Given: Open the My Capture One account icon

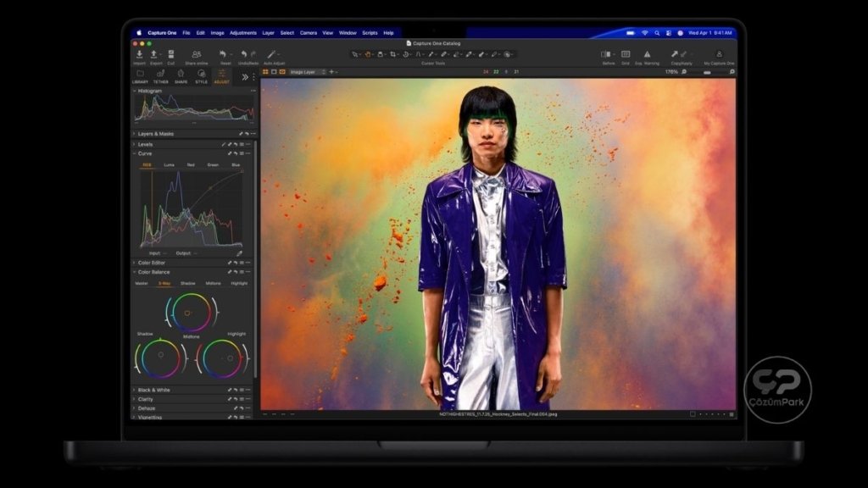Looking at the screenshot, I should [x=719, y=54].
